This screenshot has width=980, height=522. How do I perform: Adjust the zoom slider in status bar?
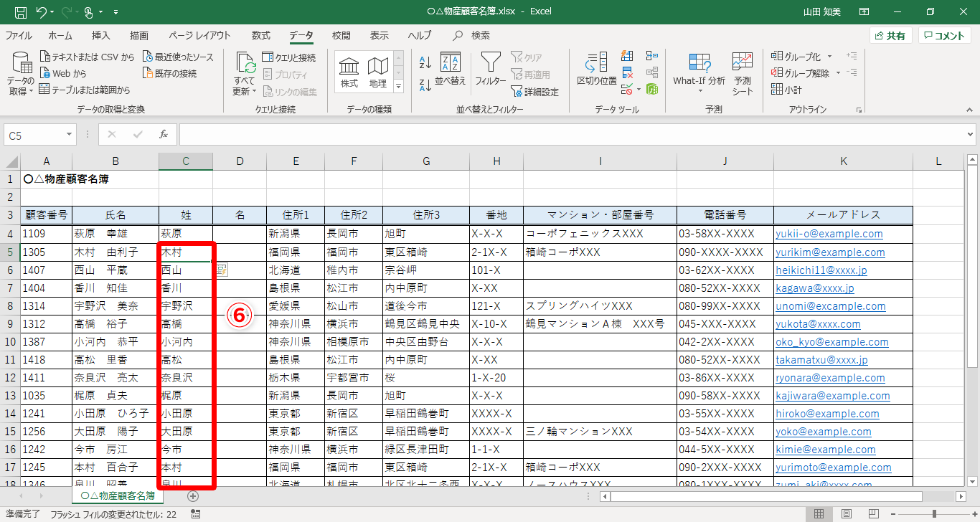click(933, 514)
